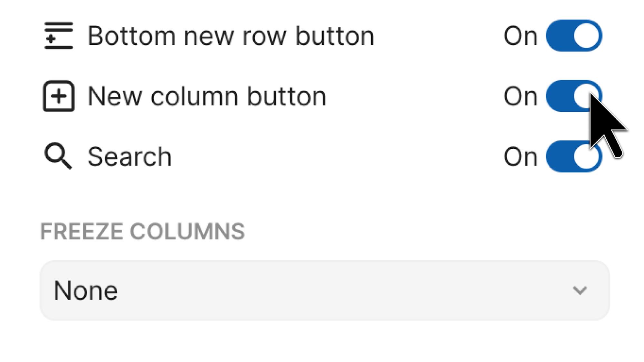Viewport: 644px width, 362px height.
Task: Click "On" text beside Bottom new row button
Action: tap(520, 36)
